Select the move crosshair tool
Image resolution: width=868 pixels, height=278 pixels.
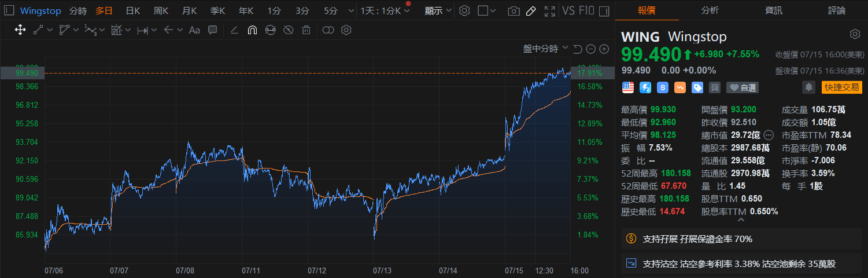[20, 30]
